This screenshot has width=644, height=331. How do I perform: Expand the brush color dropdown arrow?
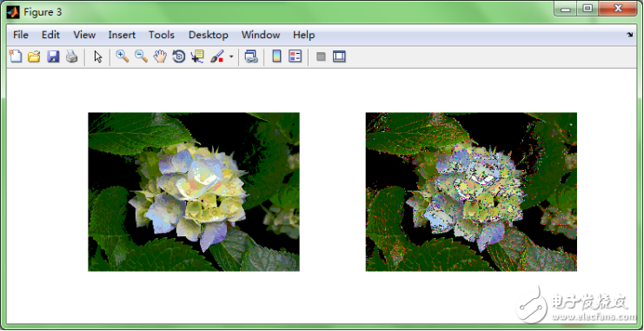click(231, 56)
